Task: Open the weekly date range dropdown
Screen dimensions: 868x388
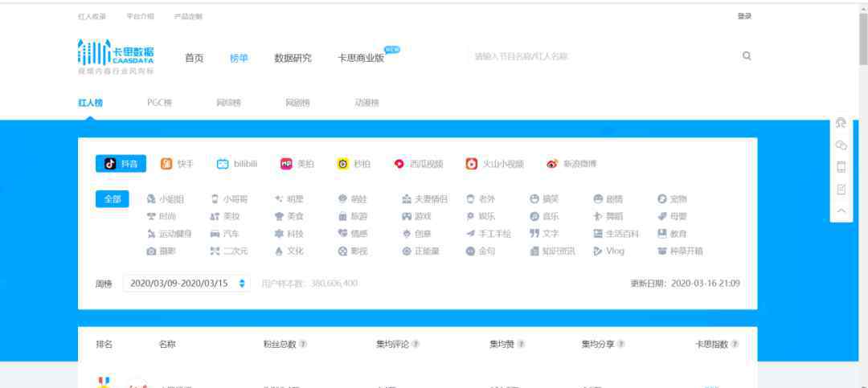Action: [186, 284]
